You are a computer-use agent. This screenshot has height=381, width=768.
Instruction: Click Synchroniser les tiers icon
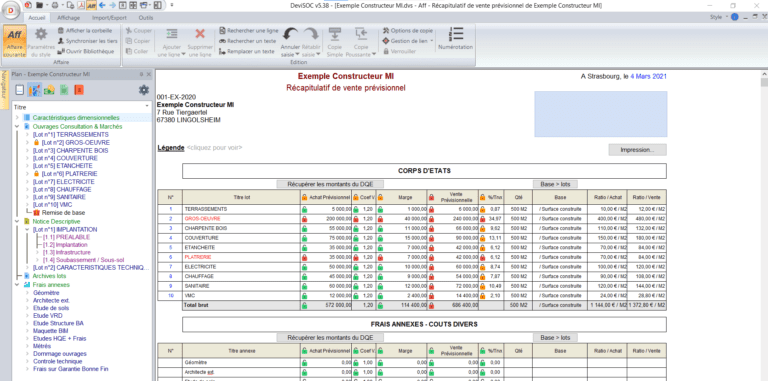click(x=61, y=41)
